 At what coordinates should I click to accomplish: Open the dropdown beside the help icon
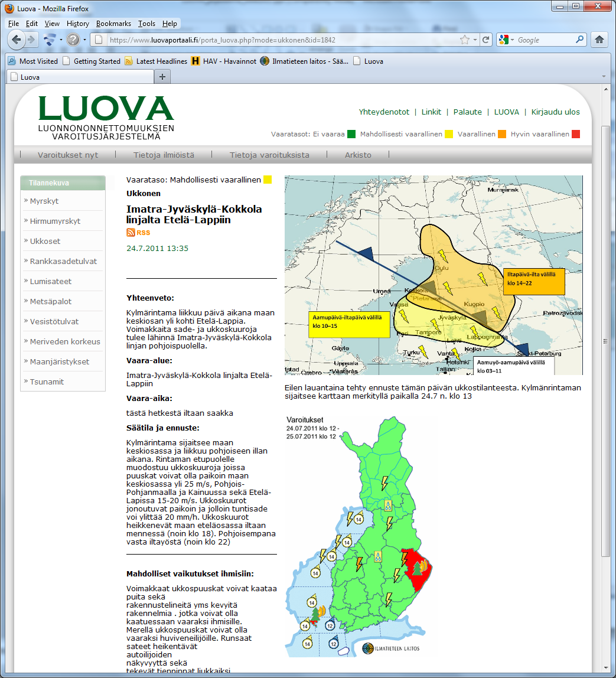[84, 40]
